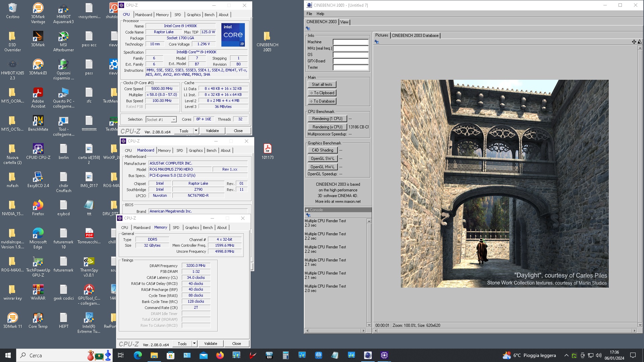This screenshot has height=362, width=644.
Task: Expand the Tools dropdown arrow in top CPU-Z
Action: (196, 131)
